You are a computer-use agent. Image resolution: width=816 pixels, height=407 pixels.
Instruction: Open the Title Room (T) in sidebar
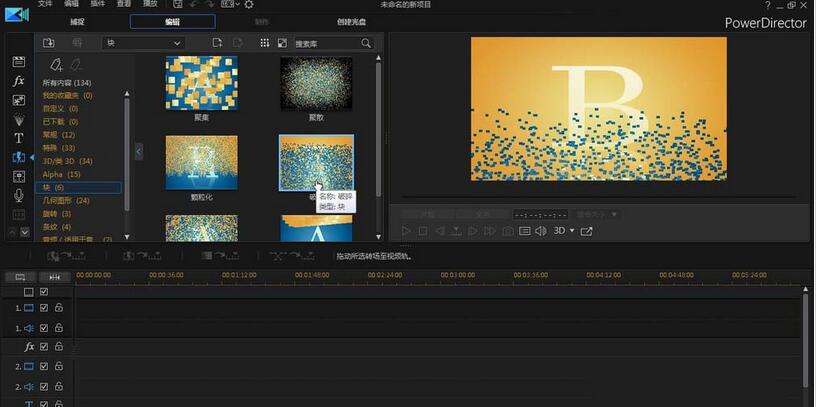click(18, 138)
